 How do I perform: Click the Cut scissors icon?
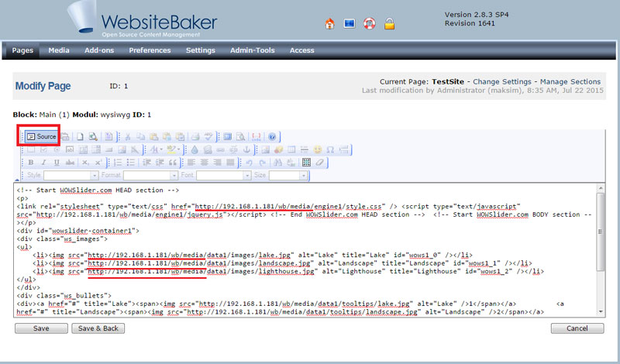pos(128,137)
